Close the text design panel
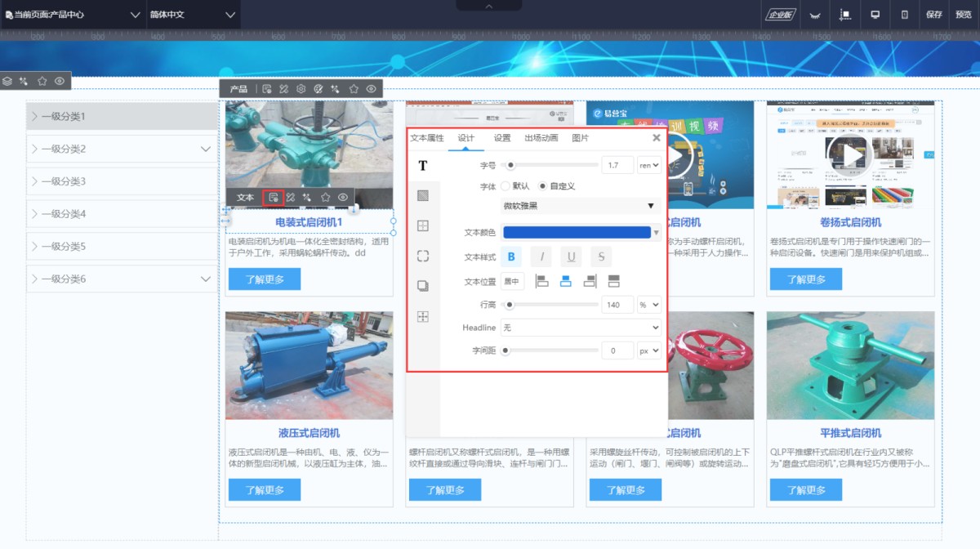The width and height of the screenshot is (980, 549). click(657, 138)
